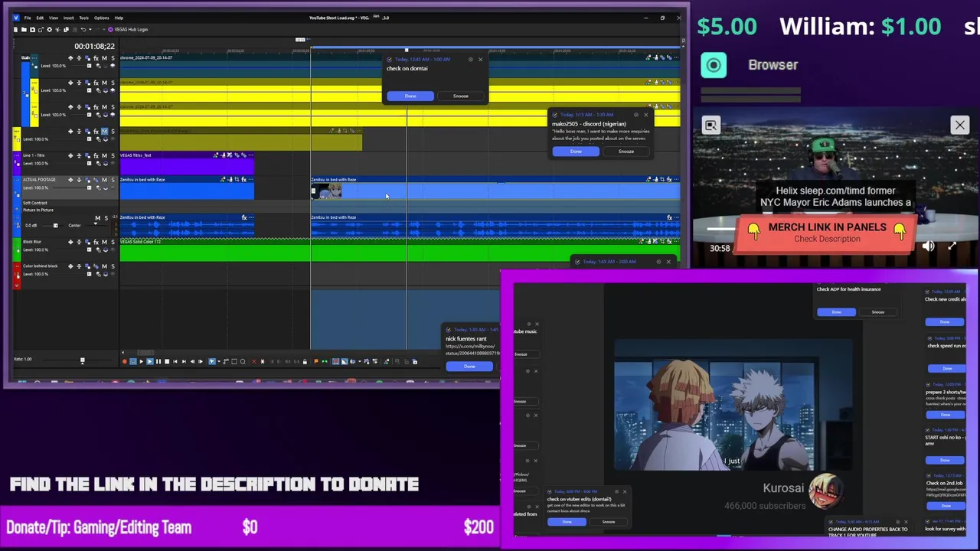The image size is (980, 551).
Task: Select the Envelope Edit tool
Action: coord(226,361)
